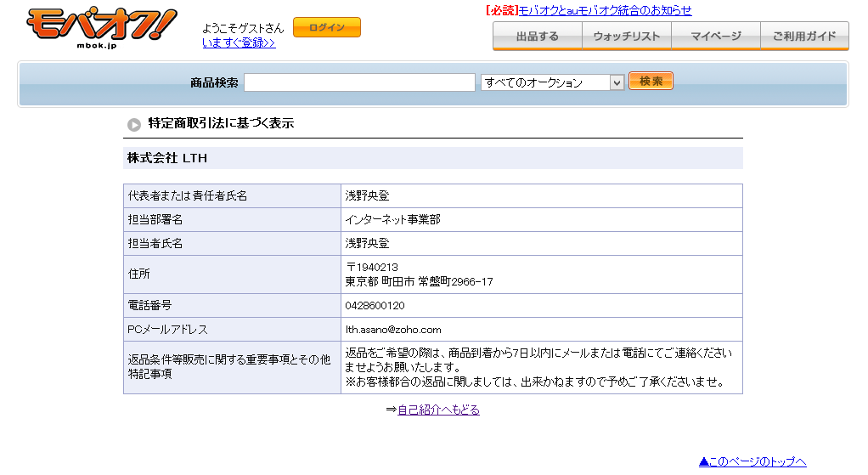The width and height of the screenshot is (868, 475).
Task: Click the 株式会社 LTH company heading
Action: point(167,158)
